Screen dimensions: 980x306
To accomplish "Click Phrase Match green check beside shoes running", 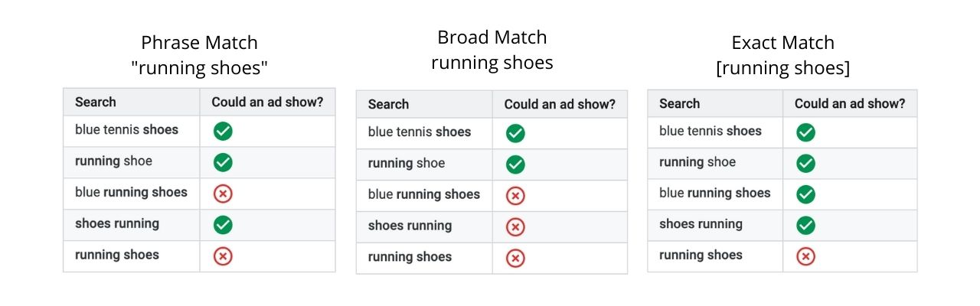I will tap(223, 225).
